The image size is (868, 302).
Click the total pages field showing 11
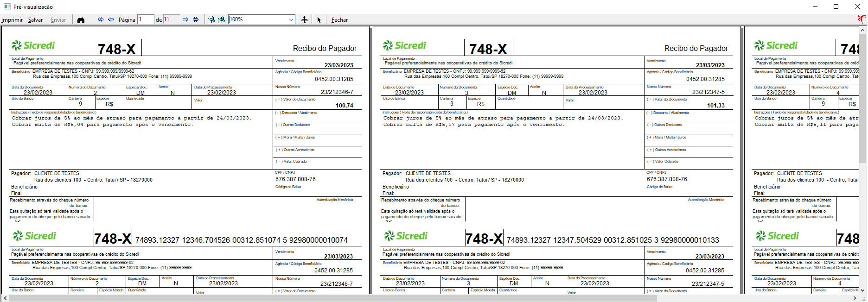pos(171,19)
